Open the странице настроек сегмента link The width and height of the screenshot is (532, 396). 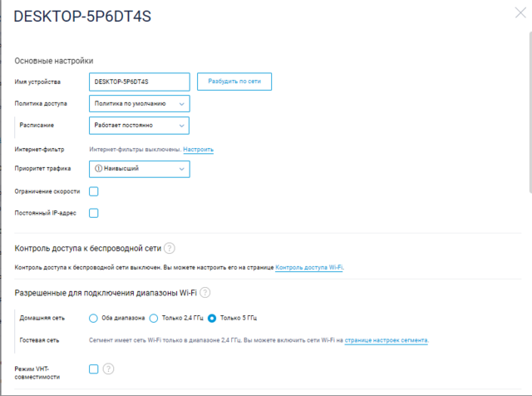click(386, 340)
